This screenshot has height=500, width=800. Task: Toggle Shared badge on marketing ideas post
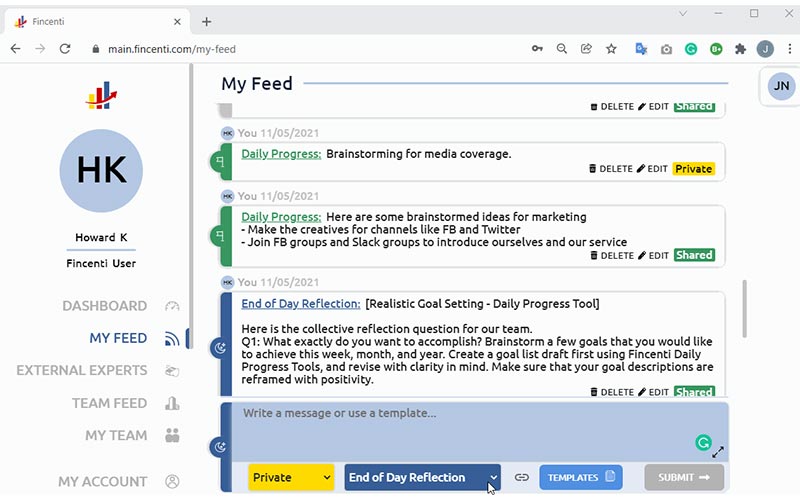694,255
